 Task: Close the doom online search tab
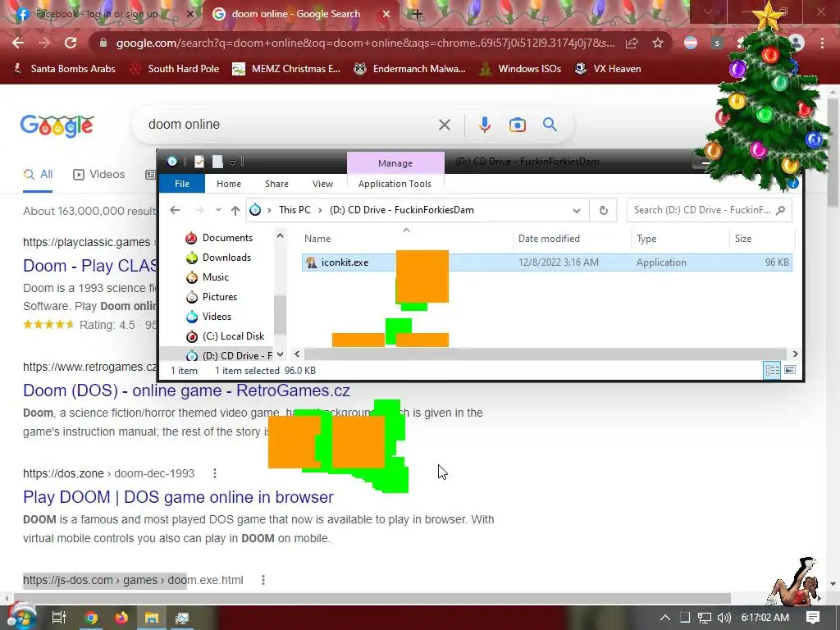point(386,14)
